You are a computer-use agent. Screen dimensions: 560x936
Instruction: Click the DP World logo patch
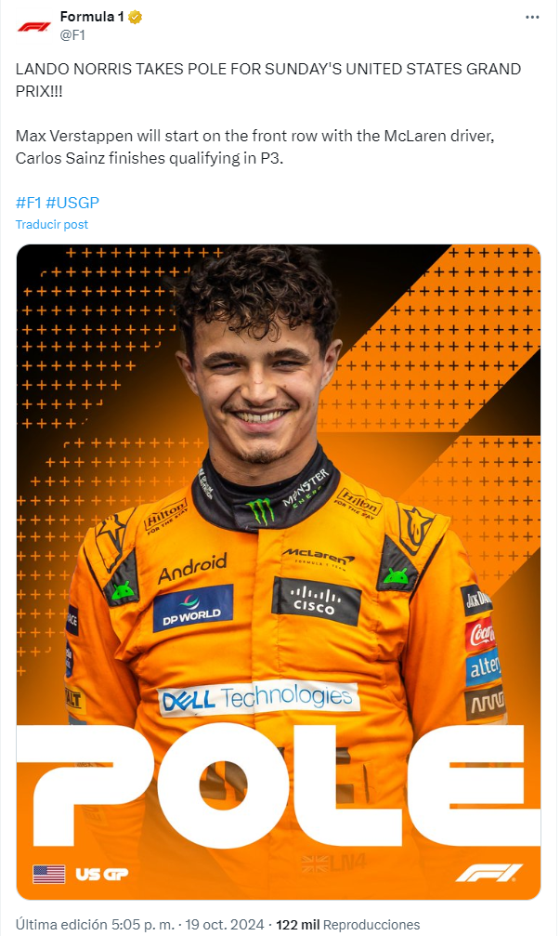(192, 608)
